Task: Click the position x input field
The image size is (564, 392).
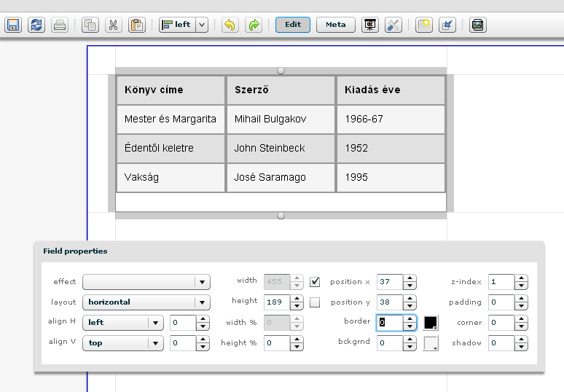Action: coord(389,282)
